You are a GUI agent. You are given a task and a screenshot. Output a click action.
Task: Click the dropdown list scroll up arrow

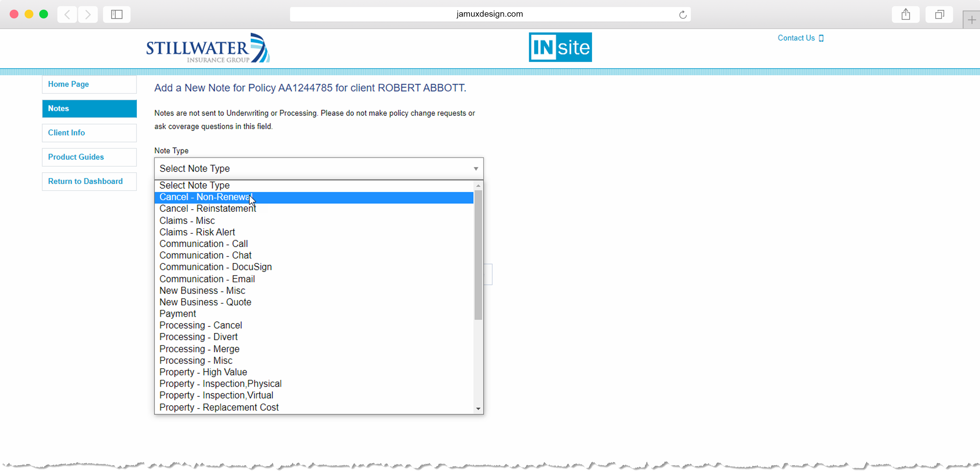click(x=478, y=185)
